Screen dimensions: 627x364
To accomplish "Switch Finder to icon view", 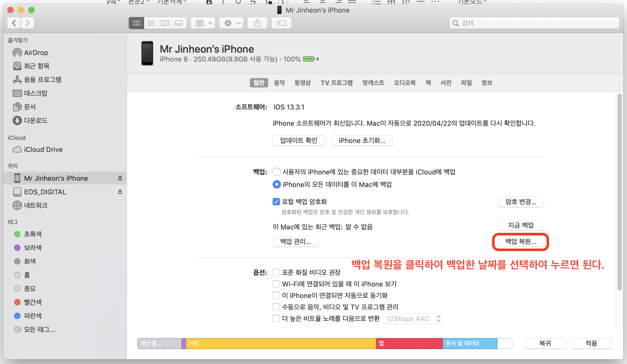I will coord(137,23).
